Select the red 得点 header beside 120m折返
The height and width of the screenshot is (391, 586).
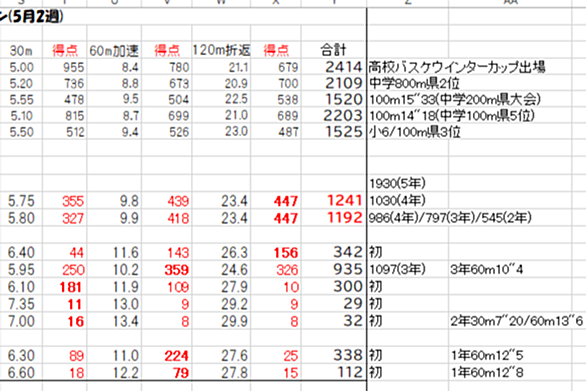pyautogui.click(x=276, y=50)
